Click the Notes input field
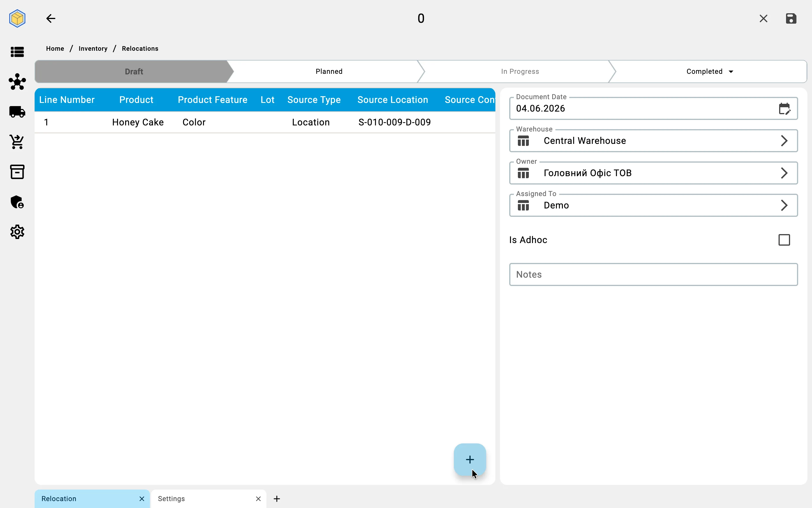812x508 pixels. click(653, 274)
